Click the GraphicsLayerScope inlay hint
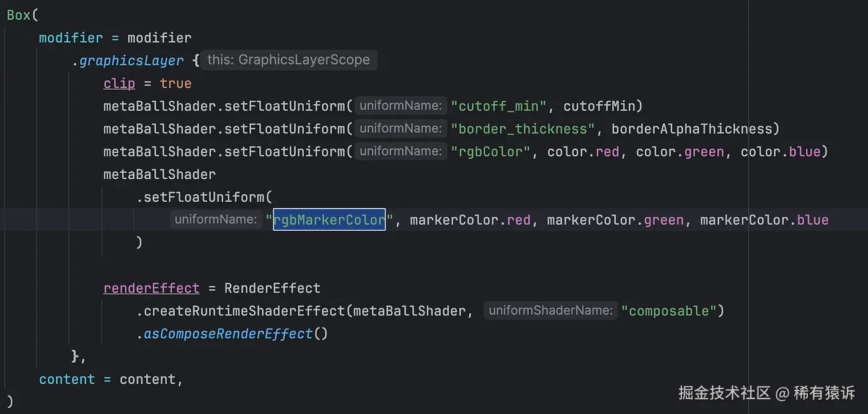Viewport: 868px width, 414px height. [288, 60]
